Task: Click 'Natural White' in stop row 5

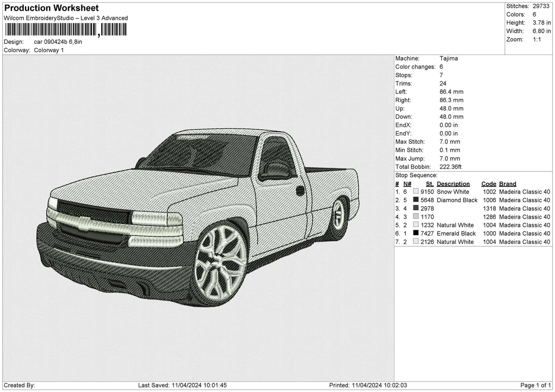Action: click(455, 225)
